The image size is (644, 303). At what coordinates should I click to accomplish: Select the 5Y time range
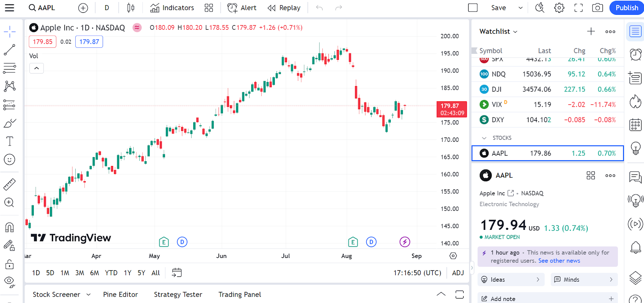pos(141,273)
